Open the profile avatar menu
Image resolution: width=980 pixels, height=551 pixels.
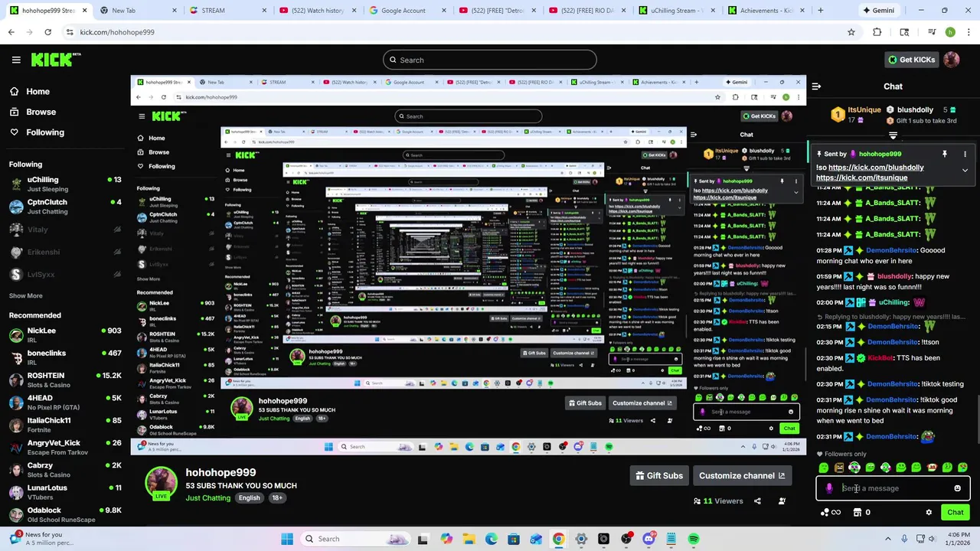(x=952, y=60)
